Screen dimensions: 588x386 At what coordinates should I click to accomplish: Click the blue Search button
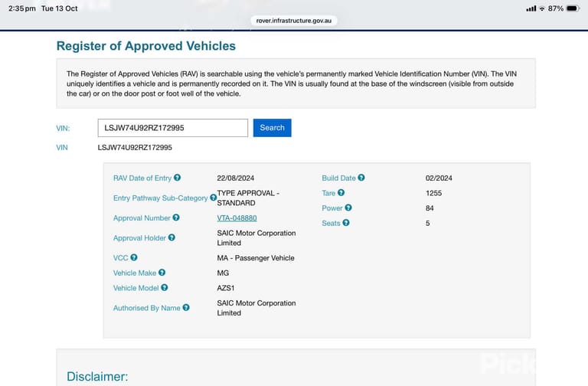273,128
